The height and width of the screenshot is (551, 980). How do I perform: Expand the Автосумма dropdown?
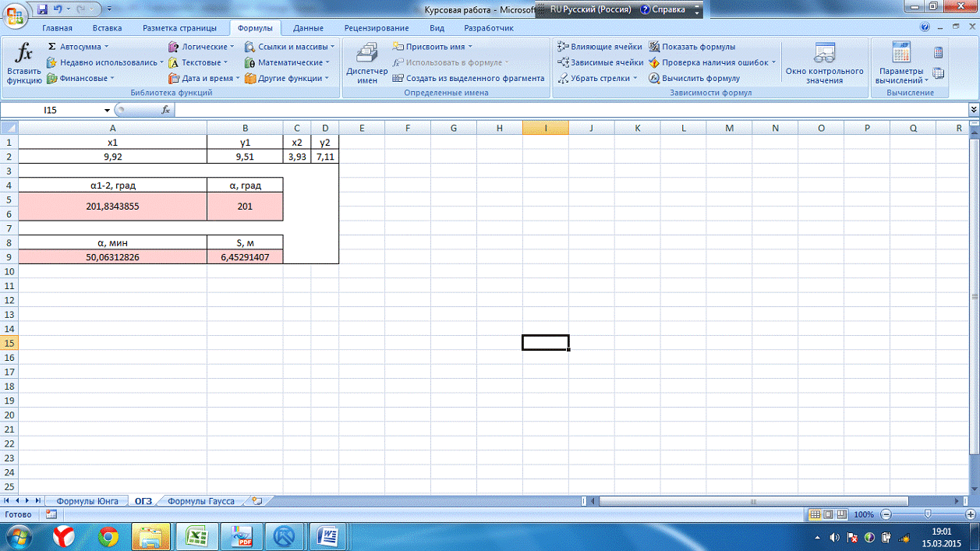point(107,47)
